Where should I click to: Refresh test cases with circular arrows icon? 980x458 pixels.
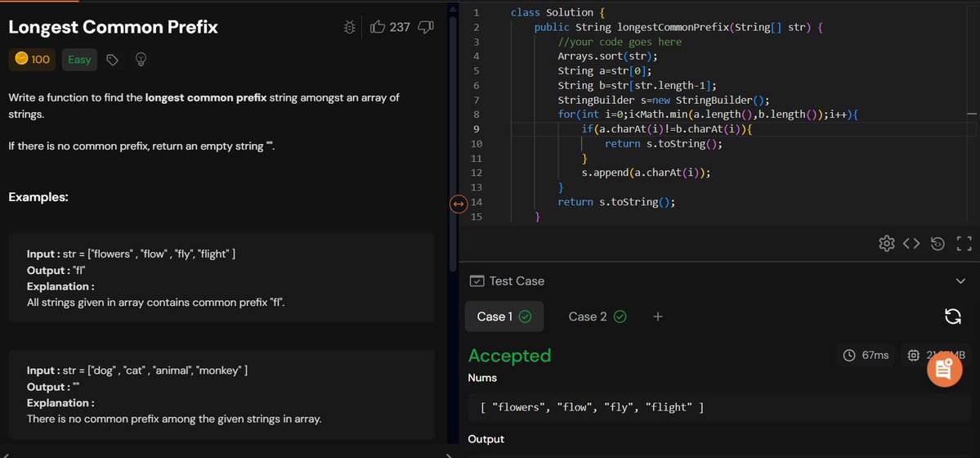point(952,317)
